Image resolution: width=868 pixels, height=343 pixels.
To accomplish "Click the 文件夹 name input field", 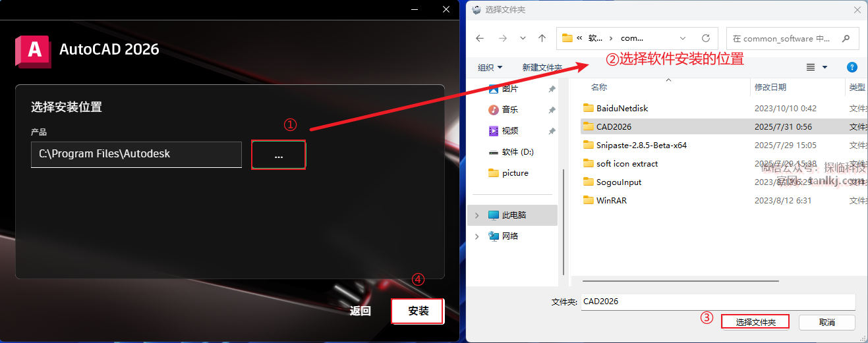I will point(718,302).
